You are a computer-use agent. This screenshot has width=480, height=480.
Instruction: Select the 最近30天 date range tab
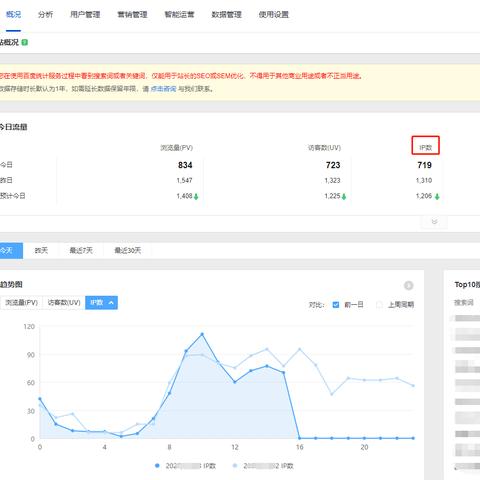coord(128,250)
